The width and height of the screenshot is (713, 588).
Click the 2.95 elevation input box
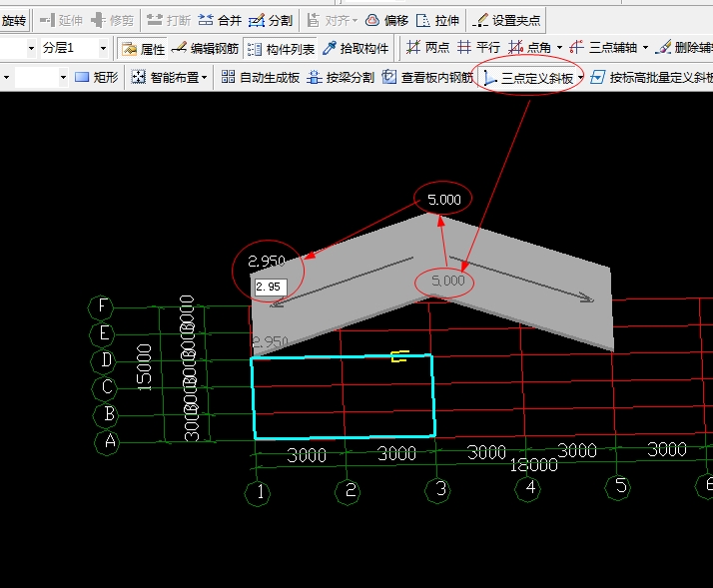(271, 287)
